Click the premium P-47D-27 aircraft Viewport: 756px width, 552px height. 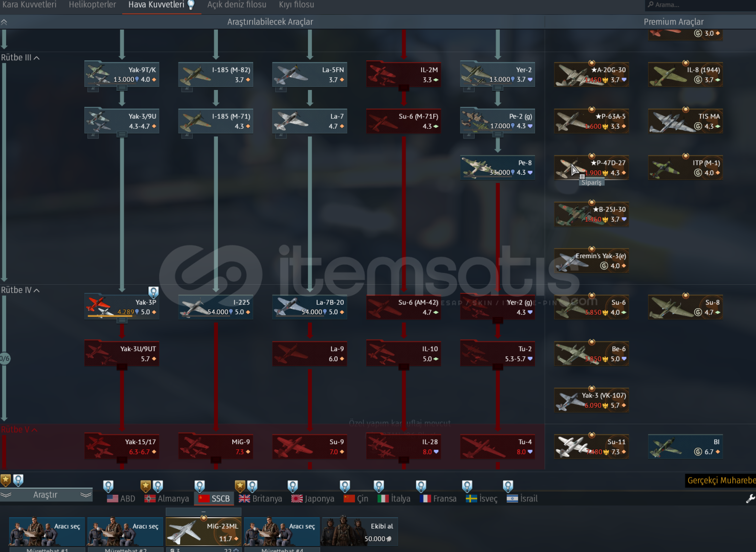coord(592,167)
